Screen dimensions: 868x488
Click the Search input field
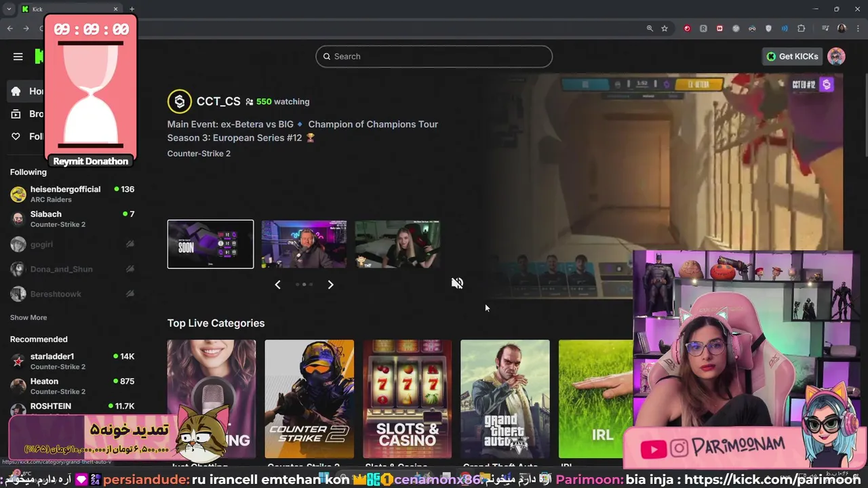point(434,56)
